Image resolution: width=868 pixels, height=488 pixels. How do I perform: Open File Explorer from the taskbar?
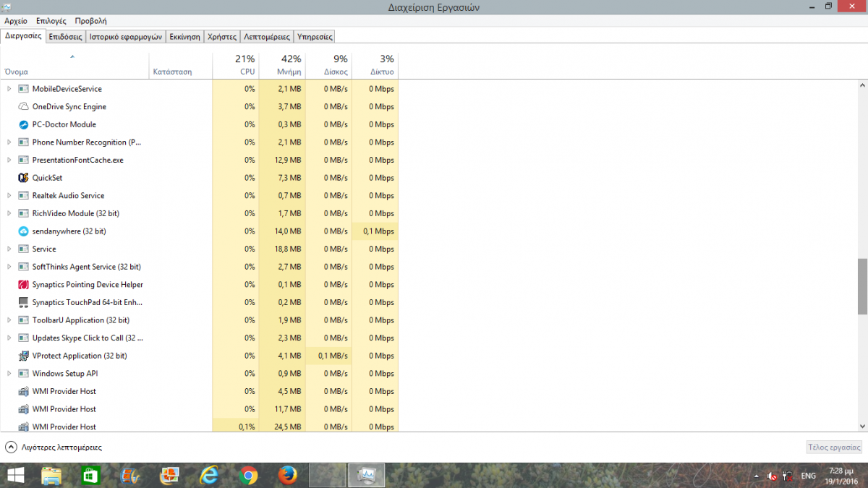coord(51,475)
